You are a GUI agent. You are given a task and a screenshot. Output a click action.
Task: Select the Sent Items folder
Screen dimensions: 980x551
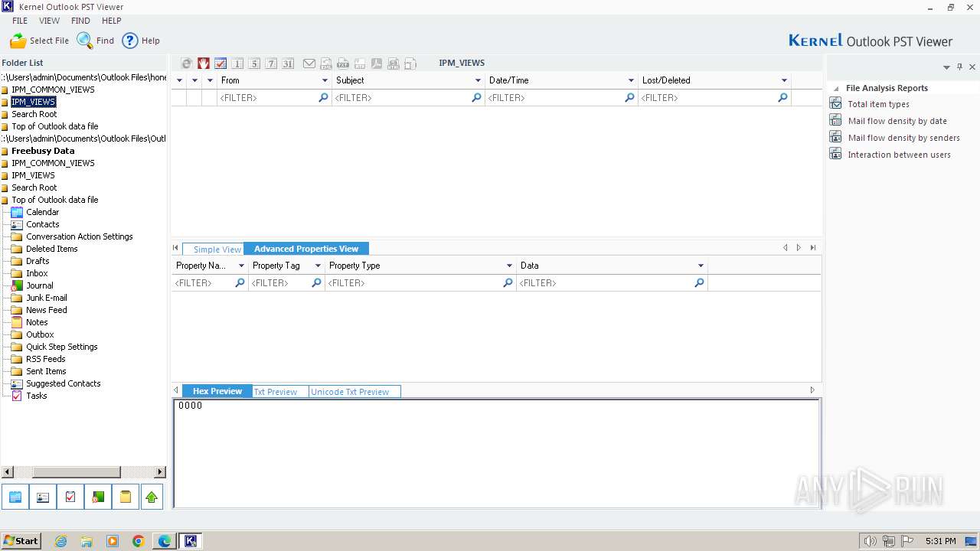tap(46, 371)
